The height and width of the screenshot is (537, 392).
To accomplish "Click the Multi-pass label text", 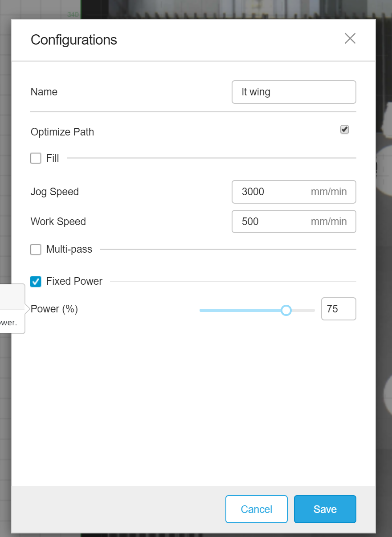I will click(x=69, y=249).
